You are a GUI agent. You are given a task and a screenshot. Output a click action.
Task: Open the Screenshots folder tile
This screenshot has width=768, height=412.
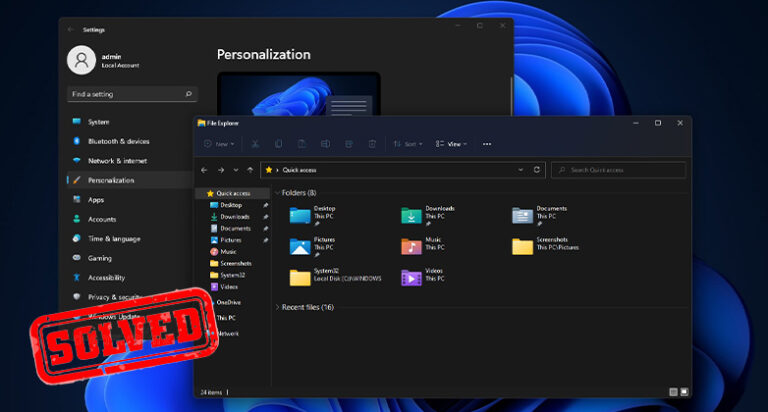tap(546, 246)
